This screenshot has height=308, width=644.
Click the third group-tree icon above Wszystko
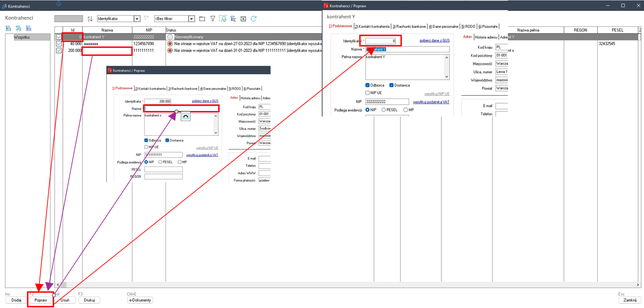28,28
